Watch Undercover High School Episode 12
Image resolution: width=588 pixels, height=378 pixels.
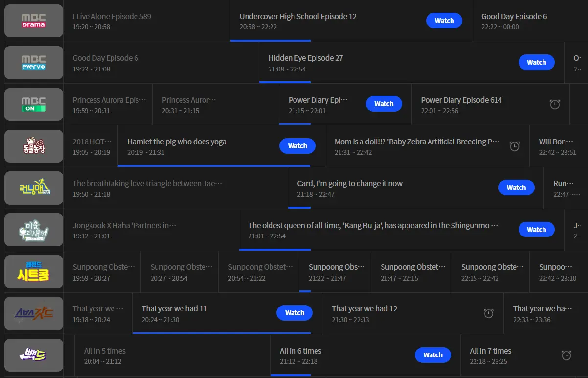444,21
